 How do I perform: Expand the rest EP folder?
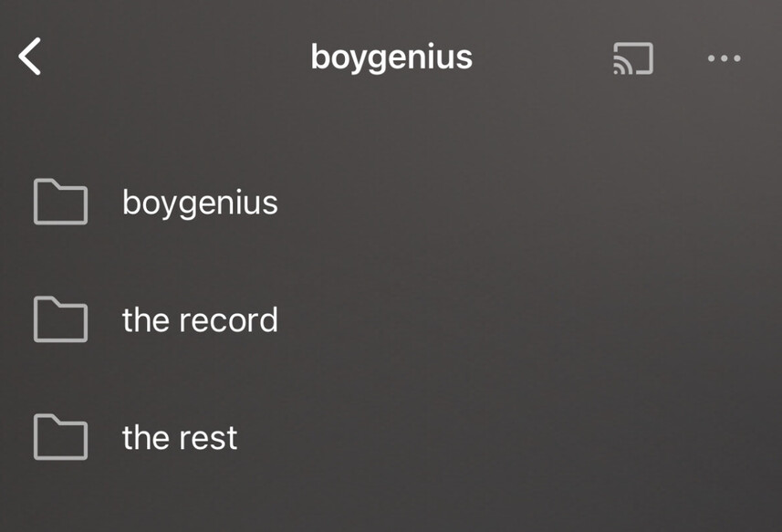180,437
